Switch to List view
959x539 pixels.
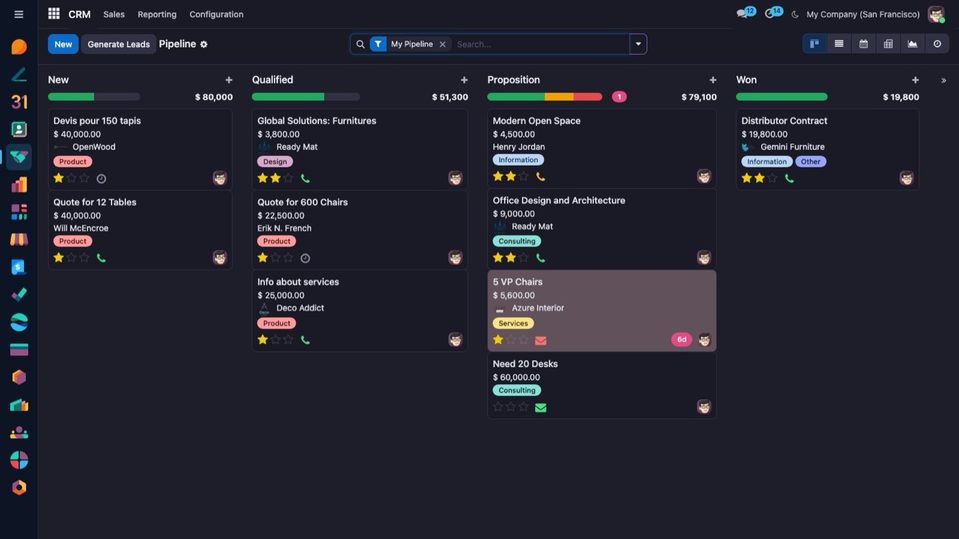[x=839, y=44]
